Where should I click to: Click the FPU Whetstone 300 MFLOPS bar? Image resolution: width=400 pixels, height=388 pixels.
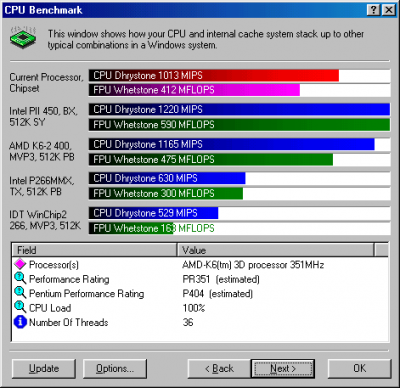click(166, 193)
